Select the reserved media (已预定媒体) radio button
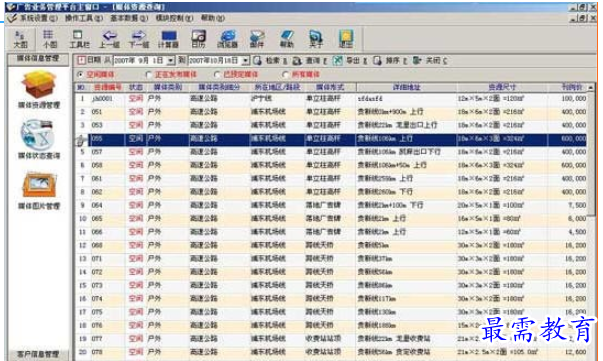This screenshot has width=603, height=361. 217,74
